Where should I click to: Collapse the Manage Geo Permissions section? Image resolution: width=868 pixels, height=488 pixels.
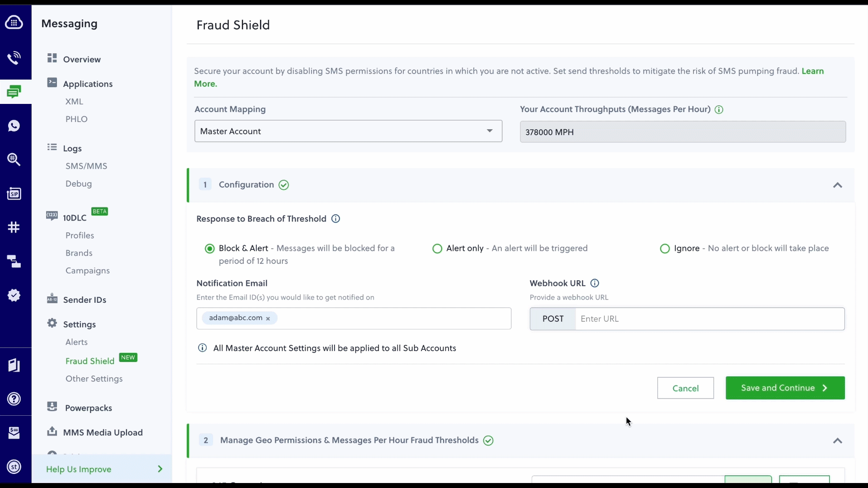(837, 441)
